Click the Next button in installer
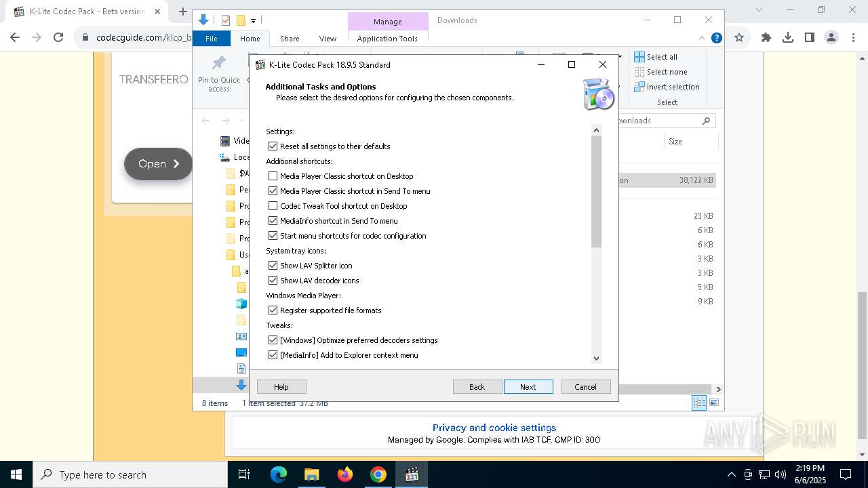 coord(528,387)
